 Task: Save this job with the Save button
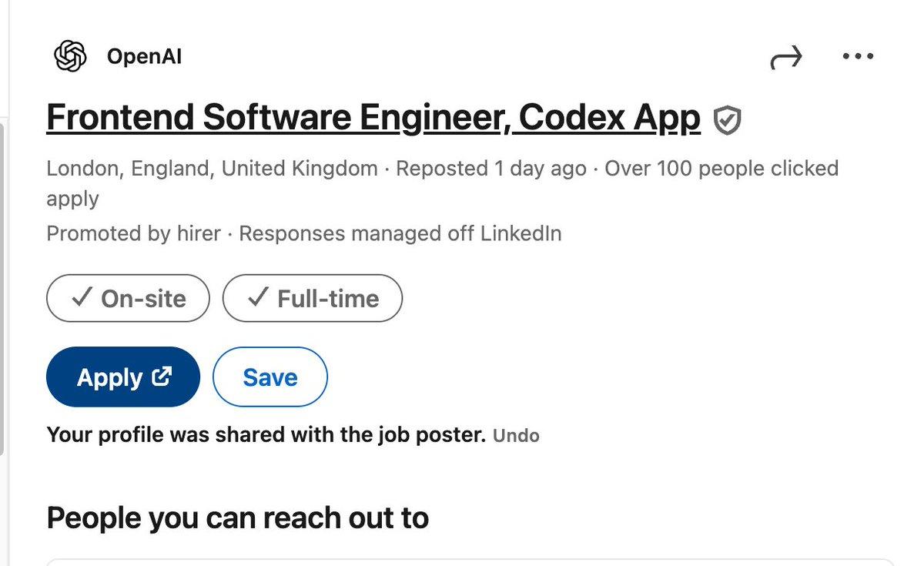[x=269, y=377]
